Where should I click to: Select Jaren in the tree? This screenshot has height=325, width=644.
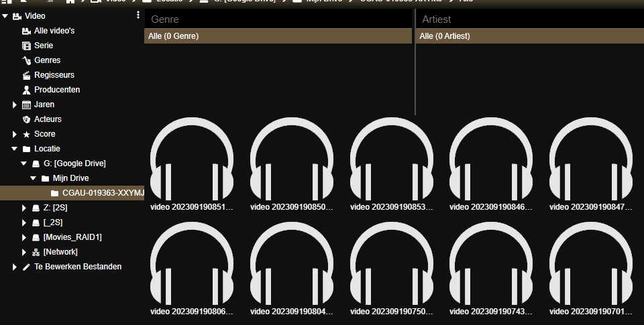coord(44,105)
